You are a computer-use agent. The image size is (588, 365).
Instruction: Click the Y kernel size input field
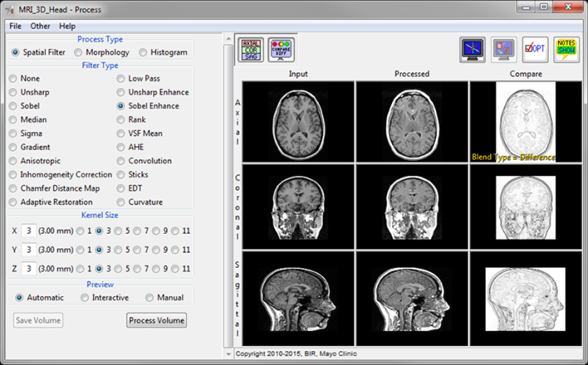[x=29, y=250]
